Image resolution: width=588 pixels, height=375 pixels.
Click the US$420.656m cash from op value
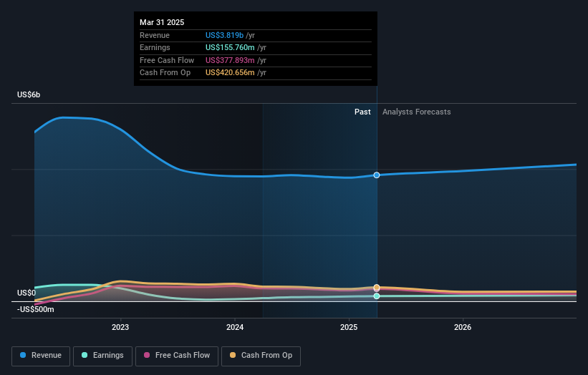(x=230, y=73)
